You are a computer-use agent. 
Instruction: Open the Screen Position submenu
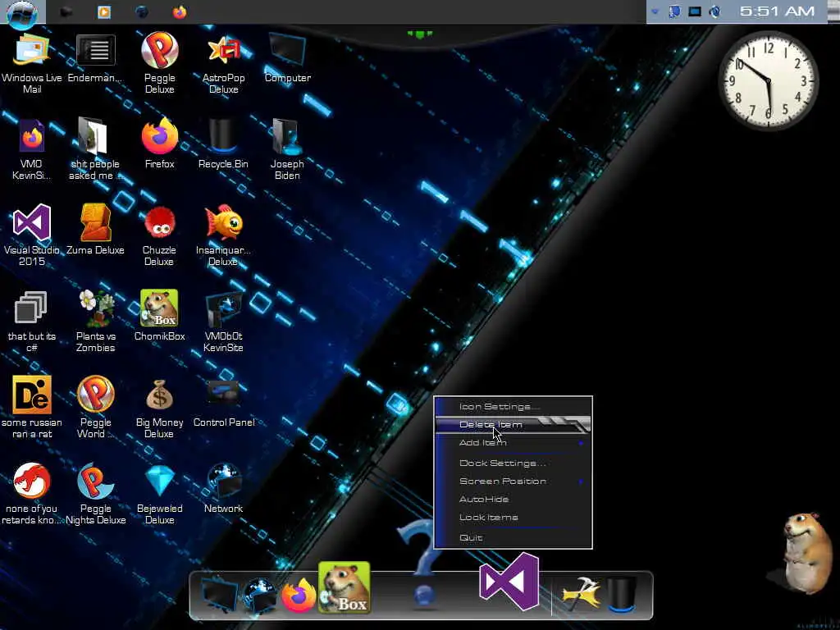[x=513, y=481]
